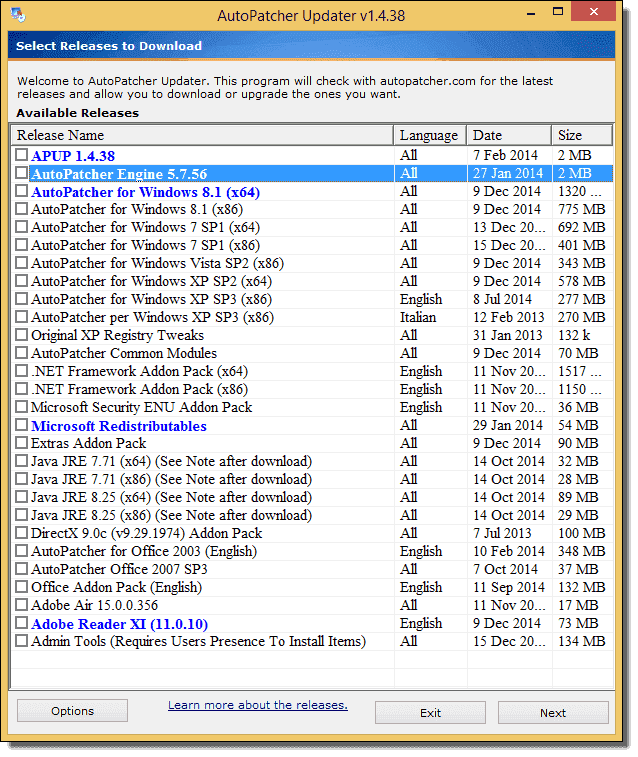Click '8 Jul 2014' date cell
This screenshot has height=757, width=638.
(502, 299)
